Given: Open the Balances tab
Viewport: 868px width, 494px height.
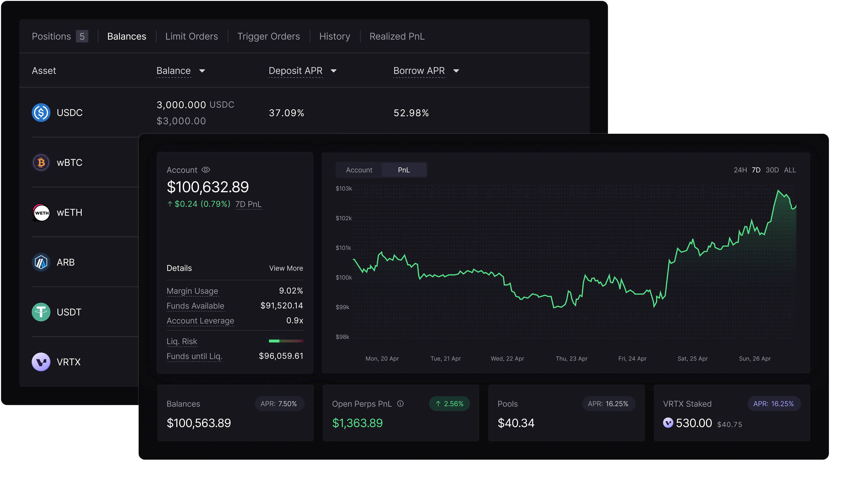Looking at the screenshot, I should (127, 36).
